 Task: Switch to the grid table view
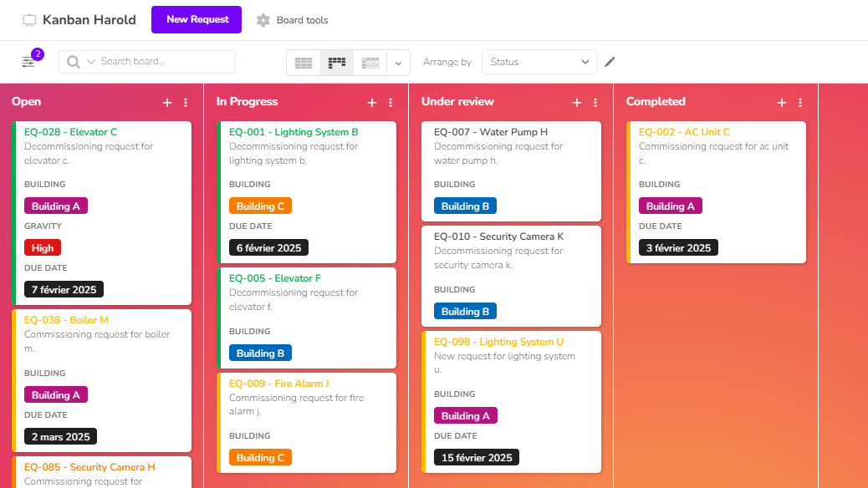(304, 63)
